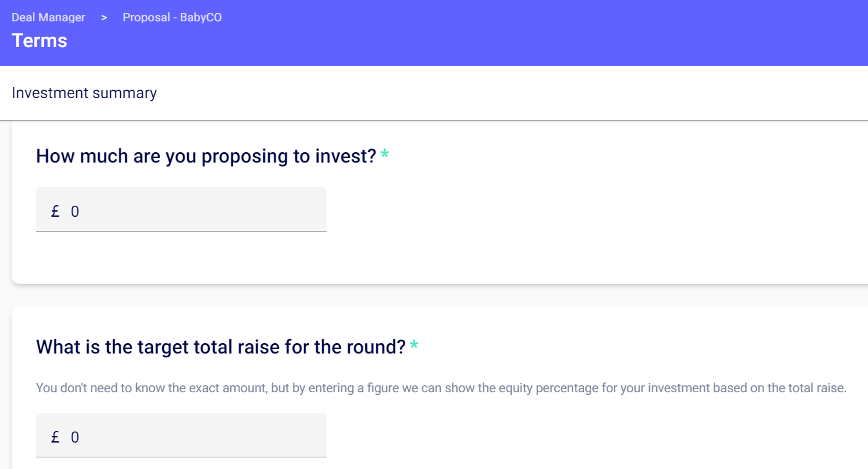Click the helper text about equity percentage

point(441,388)
